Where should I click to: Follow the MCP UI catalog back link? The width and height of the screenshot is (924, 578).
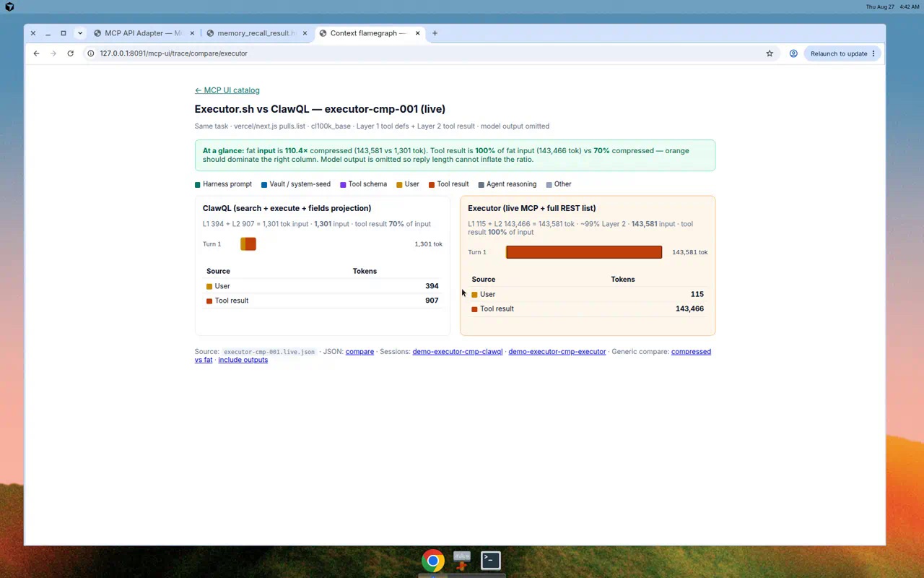227,90
